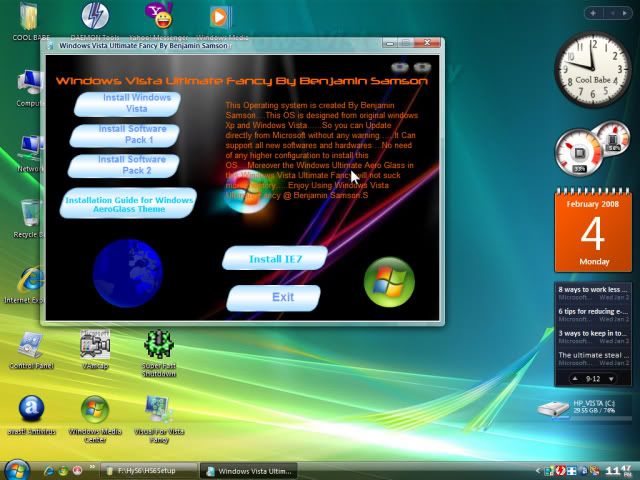
Task: Choose Install Software Pack 2
Action: [x=124, y=166]
